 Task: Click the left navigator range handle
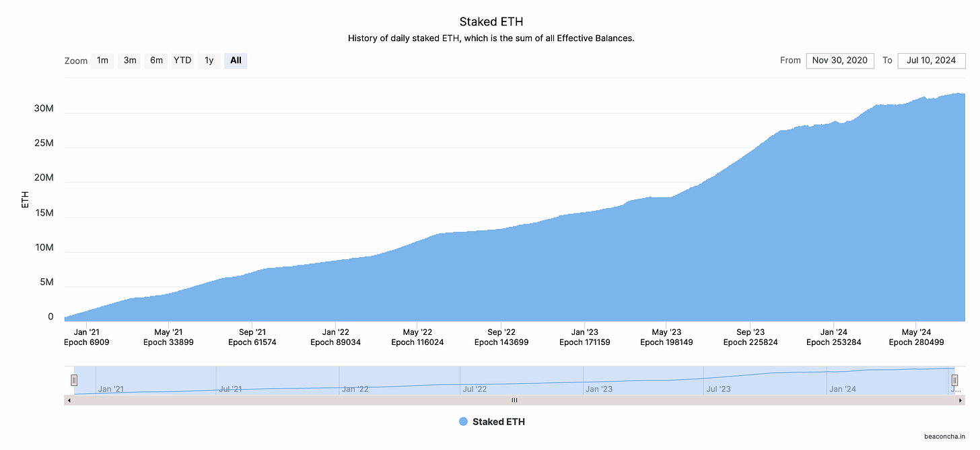click(x=74, y=381)
